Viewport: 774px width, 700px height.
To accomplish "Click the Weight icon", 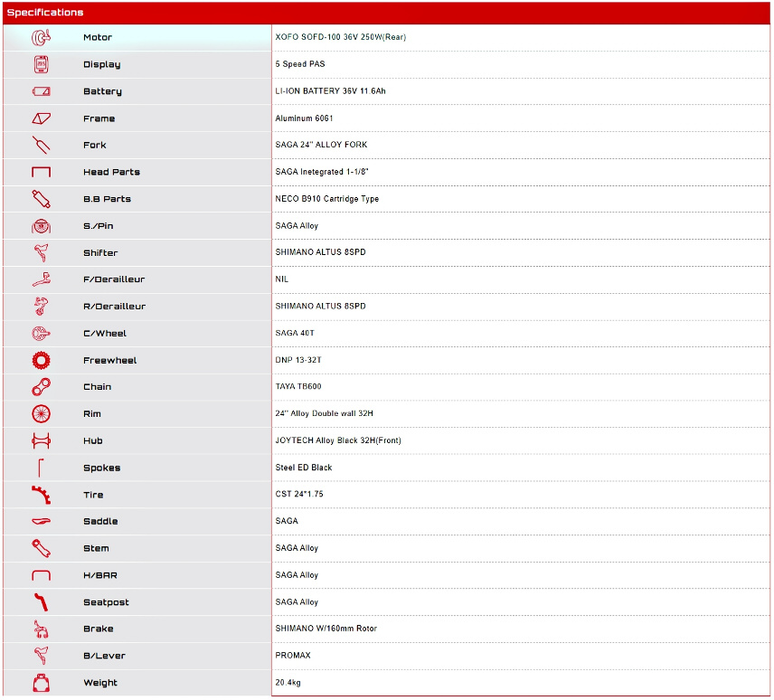I will click(41, 684).
